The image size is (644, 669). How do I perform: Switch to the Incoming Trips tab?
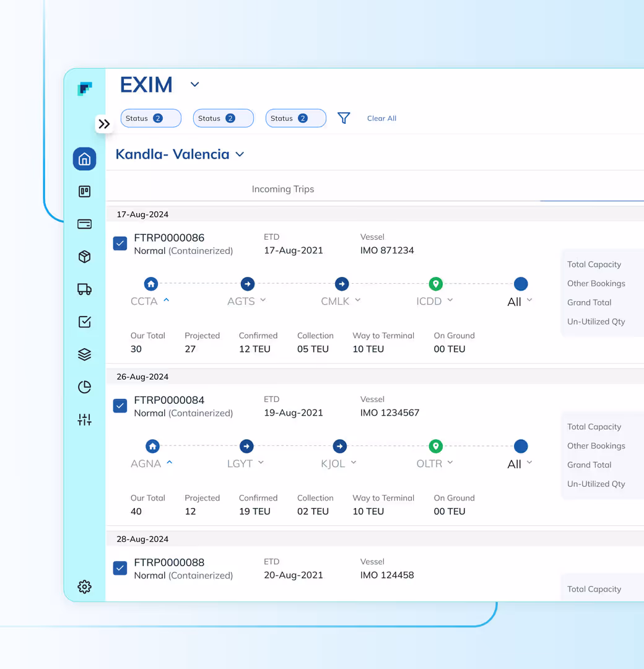coord(283,189)
